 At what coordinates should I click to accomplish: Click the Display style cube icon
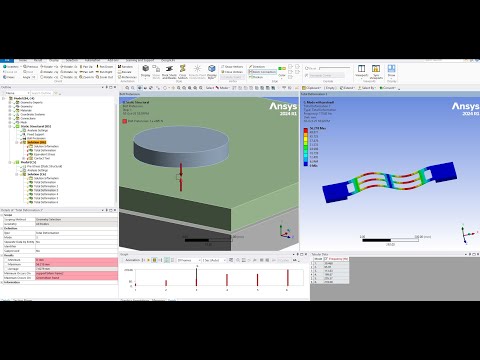tap(146, 68)
